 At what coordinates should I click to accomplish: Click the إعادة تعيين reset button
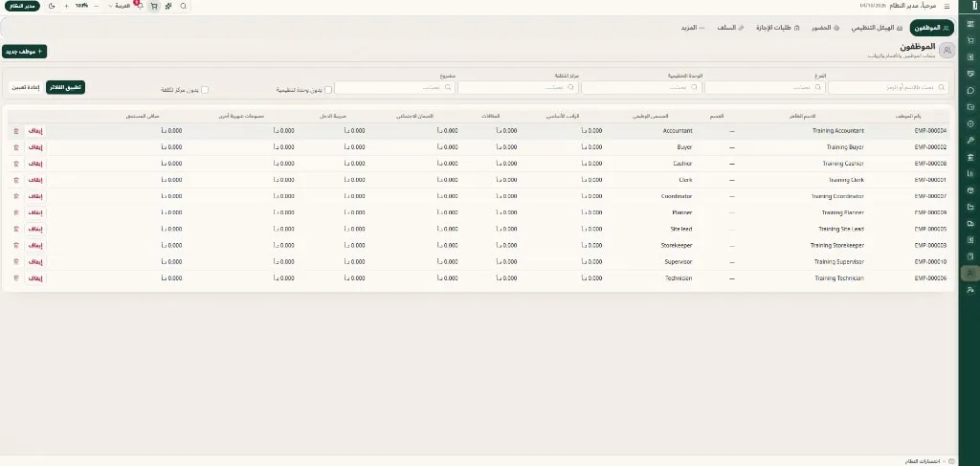pyautogui.click(x=26, y=87)
